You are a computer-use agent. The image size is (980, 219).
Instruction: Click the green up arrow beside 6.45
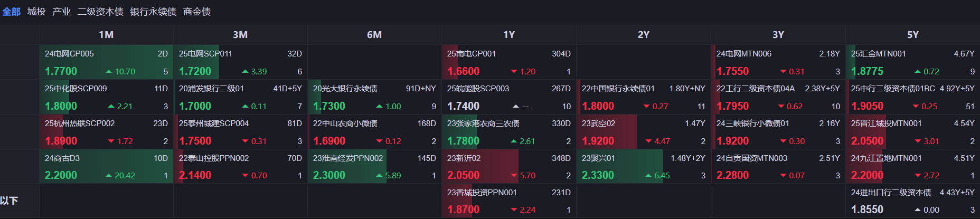(648, 176)
